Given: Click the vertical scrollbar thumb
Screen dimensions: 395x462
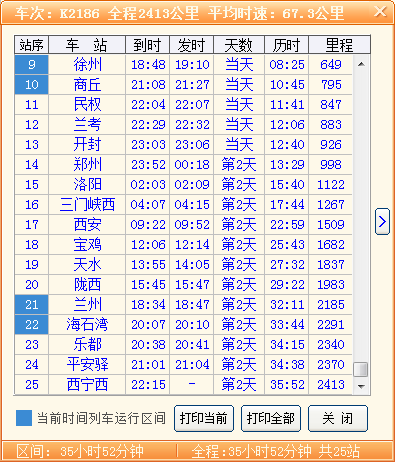Looking at the screenshot, I should [361, 370].
